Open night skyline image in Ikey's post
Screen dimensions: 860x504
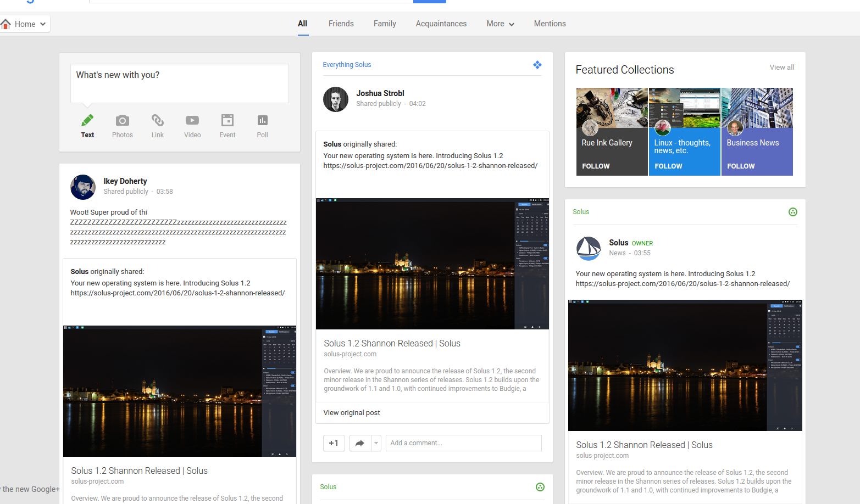180,391
